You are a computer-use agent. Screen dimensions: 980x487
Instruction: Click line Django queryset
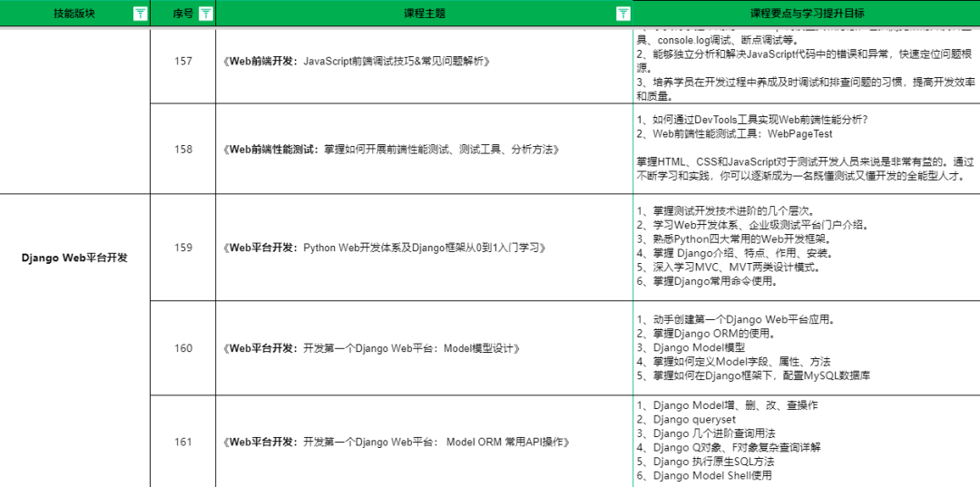tap(686, 420)
